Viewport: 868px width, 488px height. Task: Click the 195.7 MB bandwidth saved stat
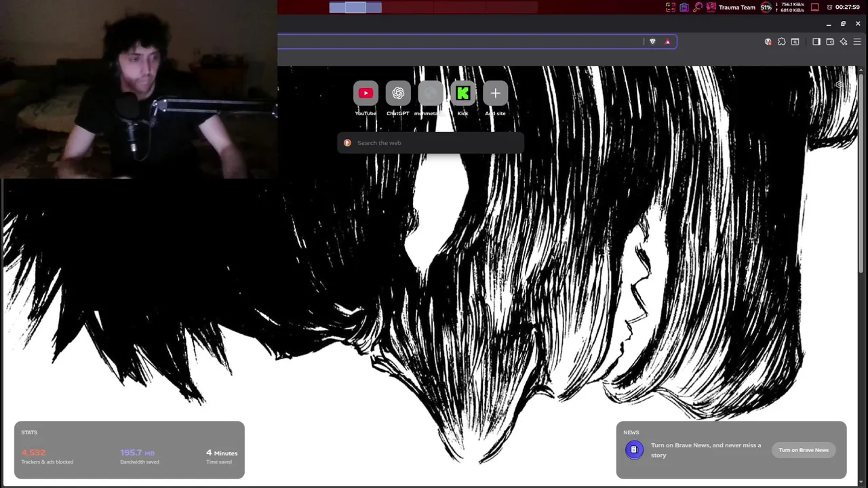pyautogui.click(x=140, y=456)
